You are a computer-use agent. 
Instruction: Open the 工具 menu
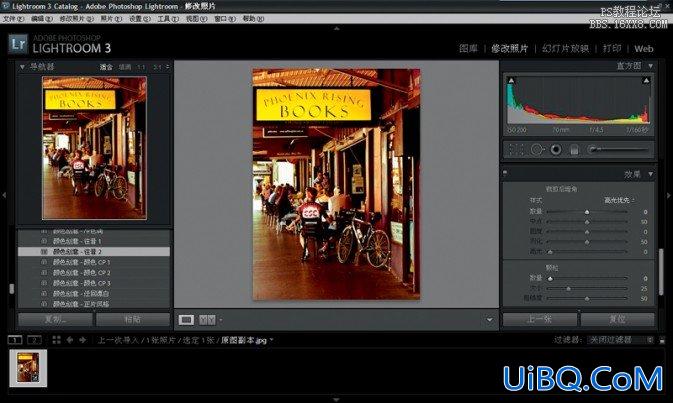pos(168,19)
